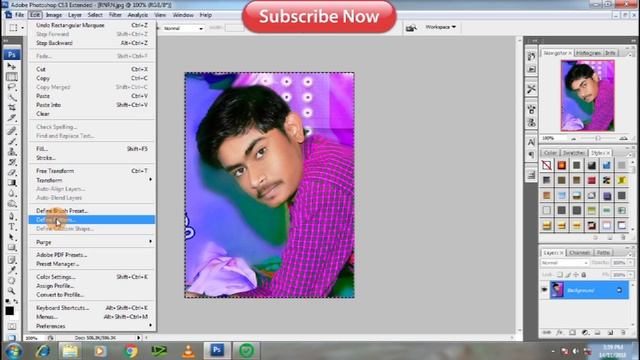
Task: Open the Workspace dropdown
Action: [440, 27]
